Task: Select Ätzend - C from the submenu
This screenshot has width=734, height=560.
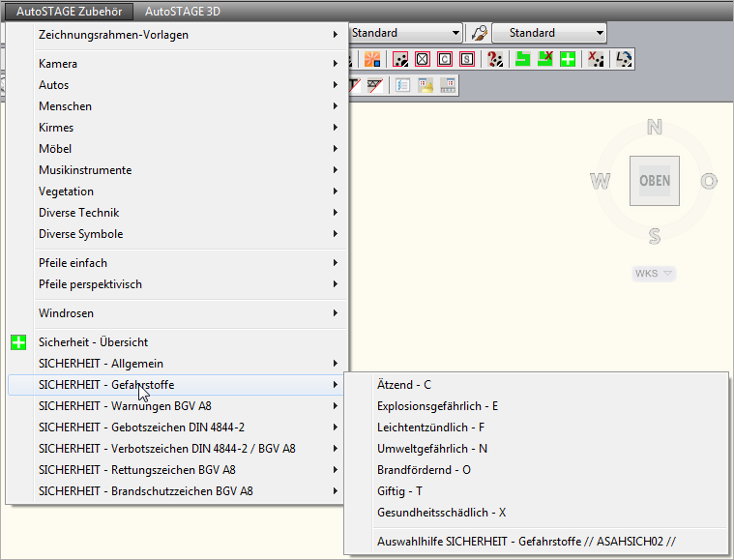Action: [404, 385]
